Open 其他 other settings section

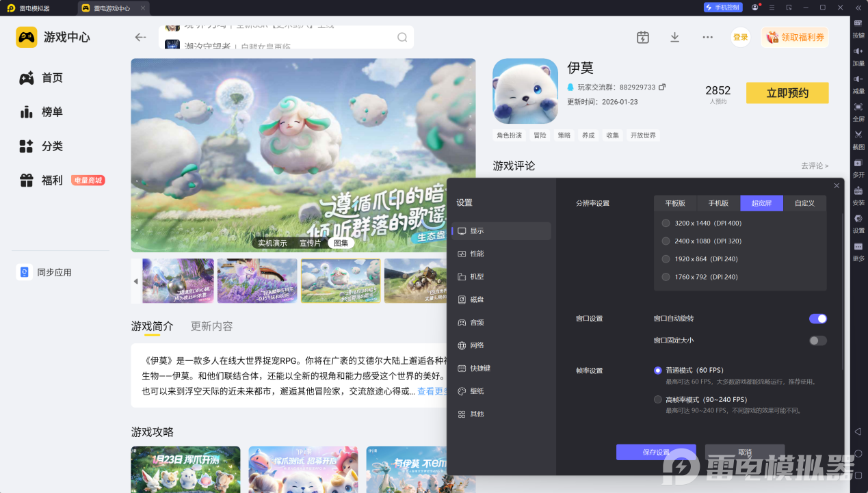click(501, 414)
